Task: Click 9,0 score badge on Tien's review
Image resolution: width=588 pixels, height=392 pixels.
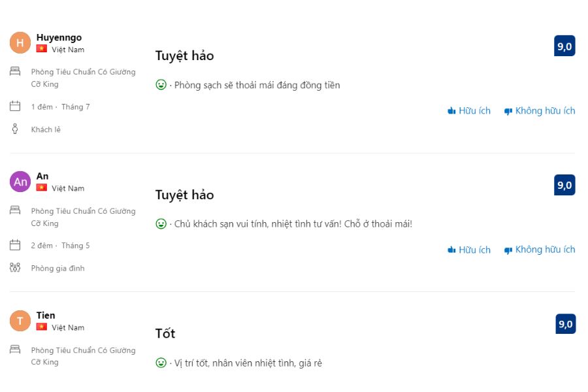Action: (x=566, y=324)
